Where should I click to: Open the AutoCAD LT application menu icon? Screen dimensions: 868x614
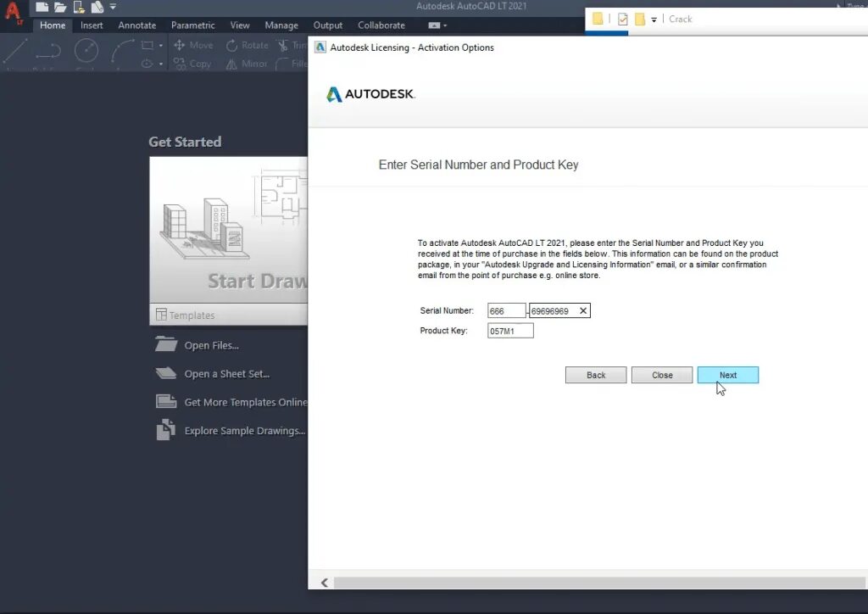(12, 13)
